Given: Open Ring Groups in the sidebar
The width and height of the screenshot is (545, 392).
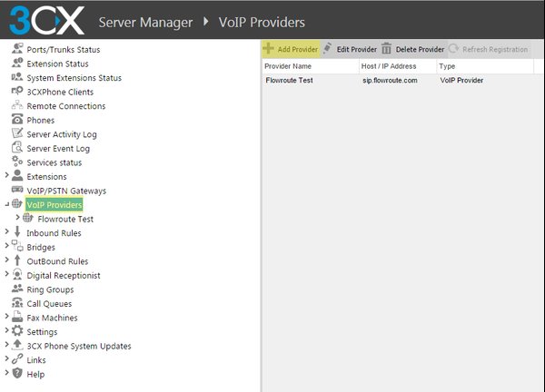Looking at the screenshot, I should (x=50, y=289).
